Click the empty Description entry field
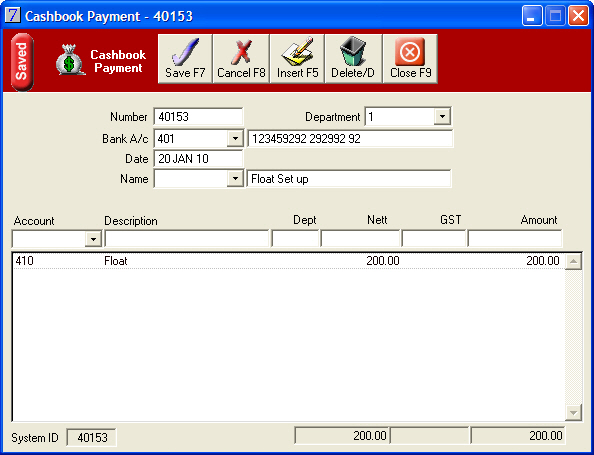The height and width of the screenshot is (455, 594). coord(186,239)
